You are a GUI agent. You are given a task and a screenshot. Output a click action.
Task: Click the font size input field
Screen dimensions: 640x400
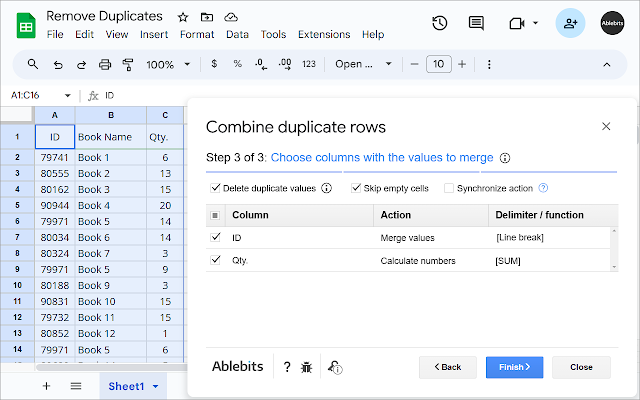coord(438,64)
